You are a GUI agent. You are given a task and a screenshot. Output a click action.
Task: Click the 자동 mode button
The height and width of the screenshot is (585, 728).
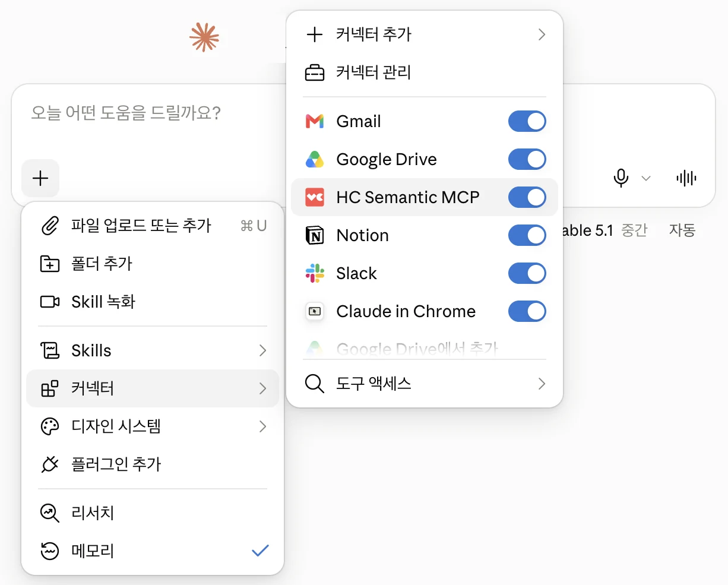pyautogui.click(x=682, y=230)
